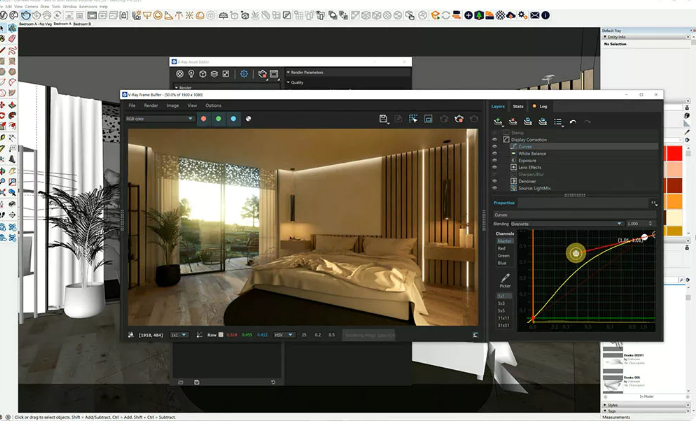Toggle visibility of Curves layer

click(x=494, y=146)
